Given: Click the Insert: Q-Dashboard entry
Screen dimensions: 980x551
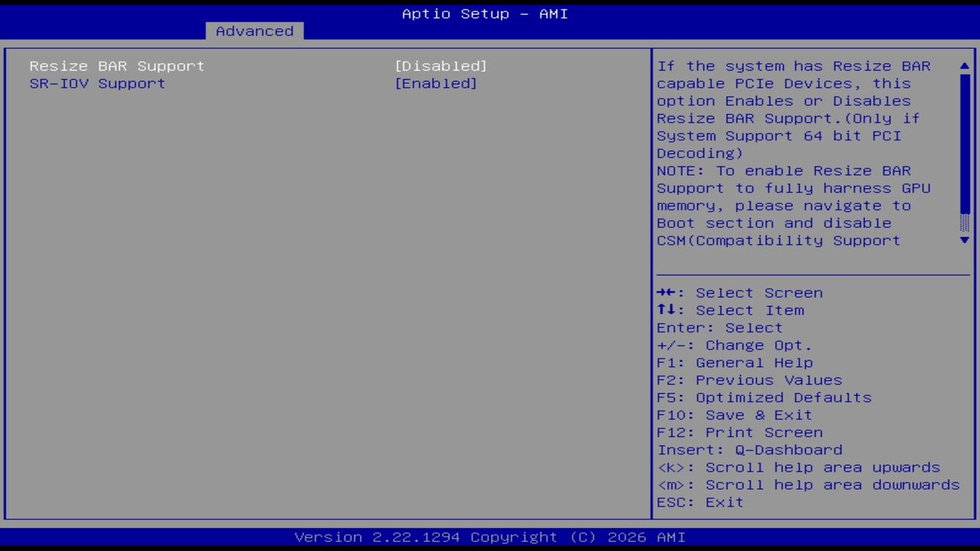Looking at the screenshot, I should 750,450.
